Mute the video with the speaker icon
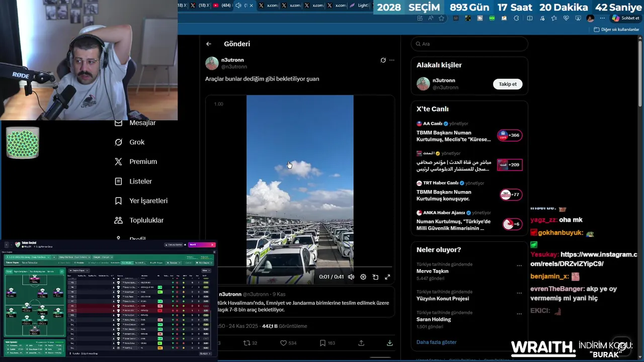The height and width of the screenshot is (362, 644). point(351,277)
